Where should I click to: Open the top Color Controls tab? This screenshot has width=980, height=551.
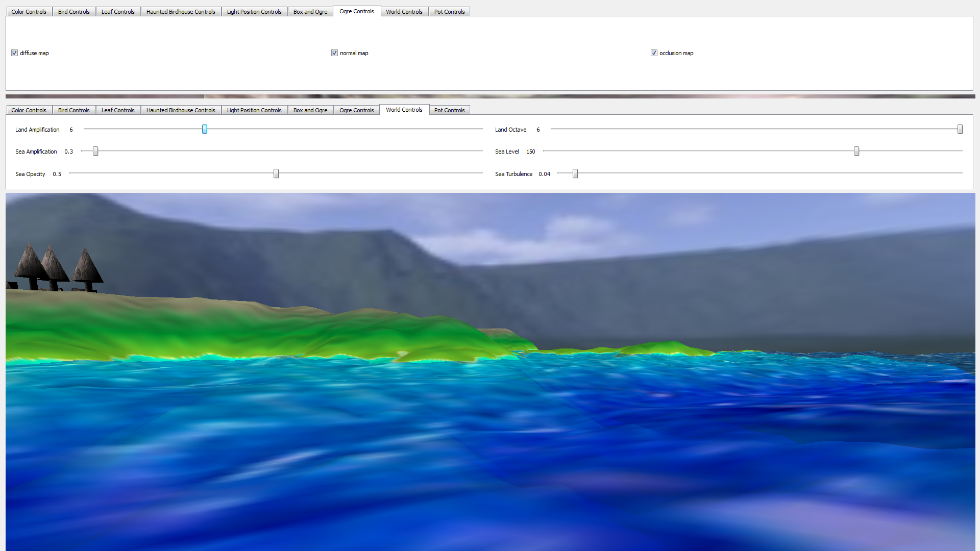click(29, 12)
